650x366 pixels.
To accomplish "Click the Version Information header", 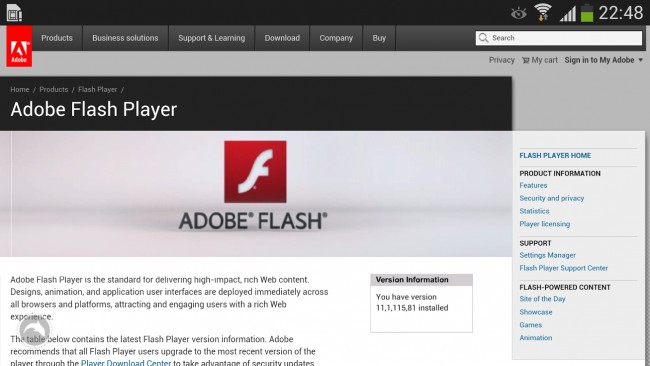I will pyautogui.click(x=421, y=280).
